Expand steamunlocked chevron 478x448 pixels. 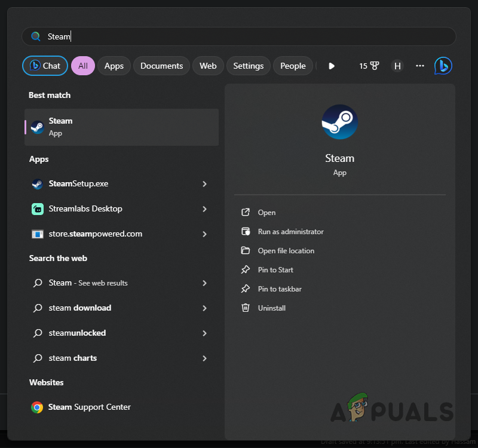pyautogui.click(x=204, y=333)
